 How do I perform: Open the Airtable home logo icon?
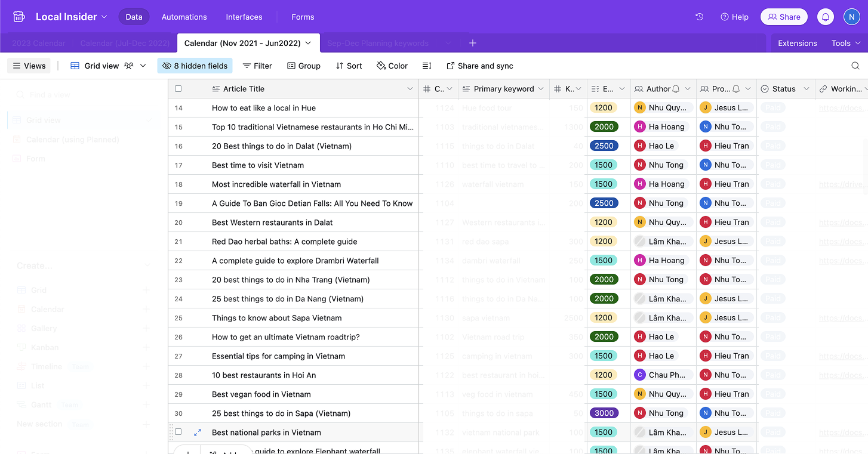(19, 17)
